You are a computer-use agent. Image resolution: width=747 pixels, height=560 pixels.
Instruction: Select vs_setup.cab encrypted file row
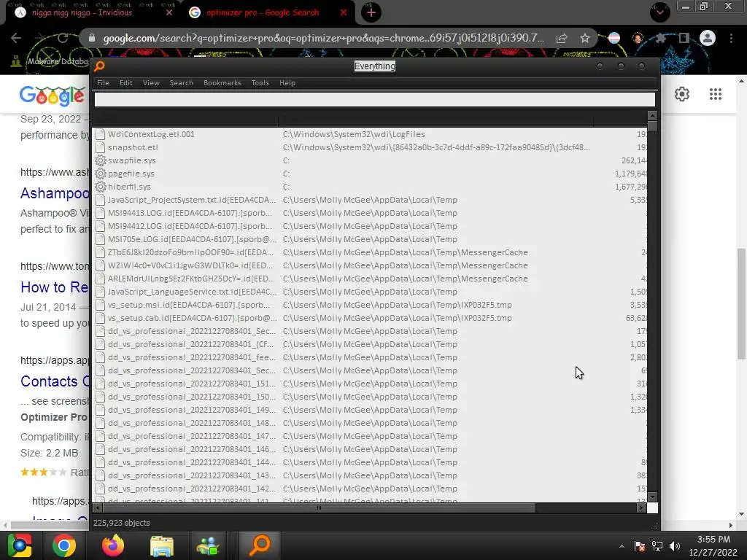370,318
